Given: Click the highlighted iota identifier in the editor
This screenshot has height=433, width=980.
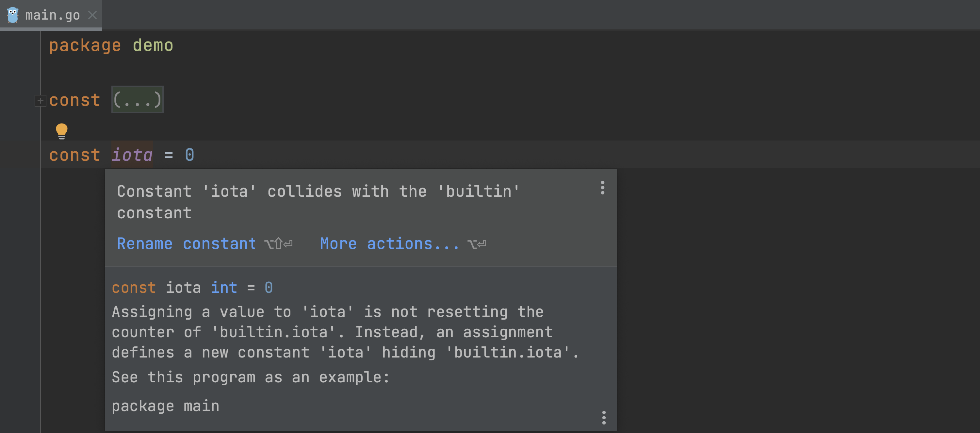Looking at the screenshot, I should point(132,155).
